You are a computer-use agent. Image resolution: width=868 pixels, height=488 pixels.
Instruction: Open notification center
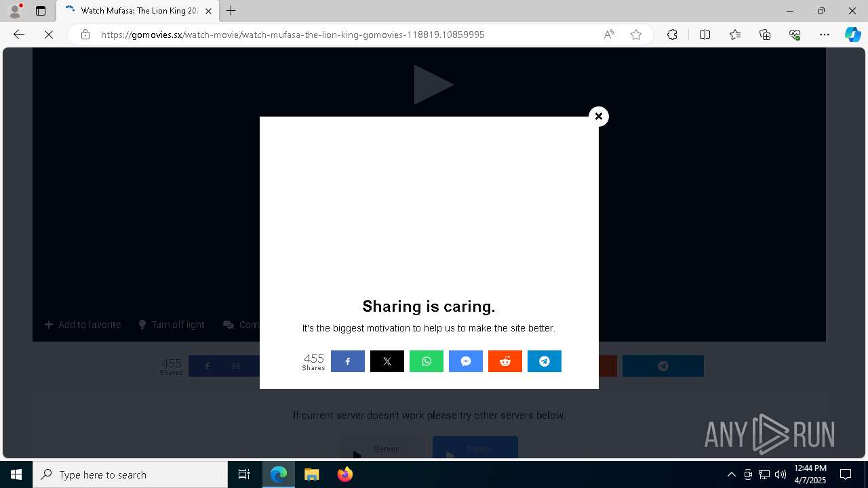coord(846,474)
